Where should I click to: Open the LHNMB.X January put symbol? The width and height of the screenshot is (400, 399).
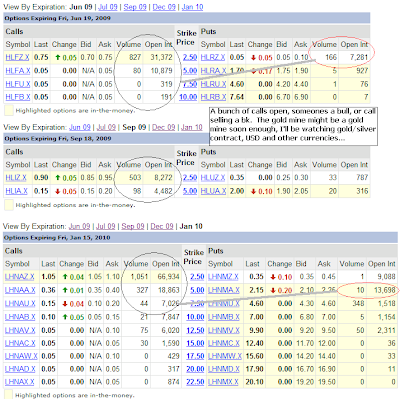tap(223, 317)
